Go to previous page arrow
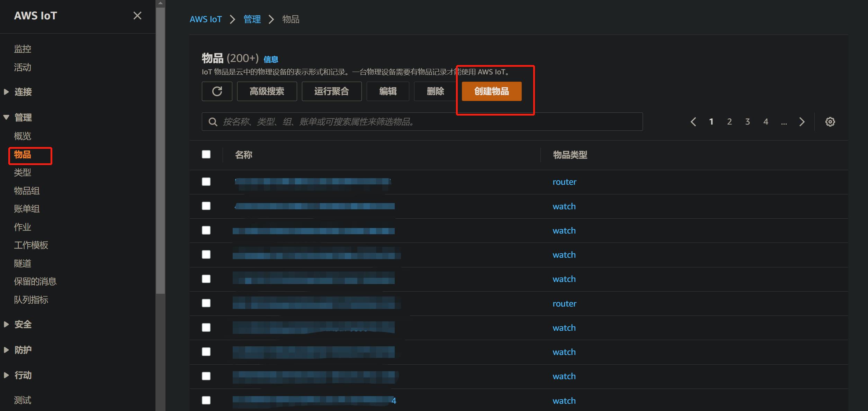This screenshot has width=868, height=411. (693, 122)
